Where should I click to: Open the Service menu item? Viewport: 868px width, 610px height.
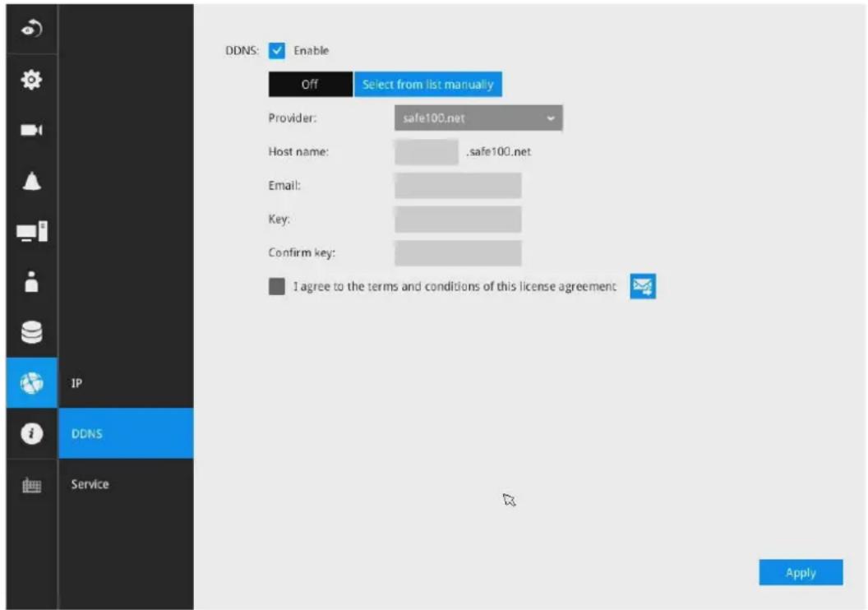(127, 484)
